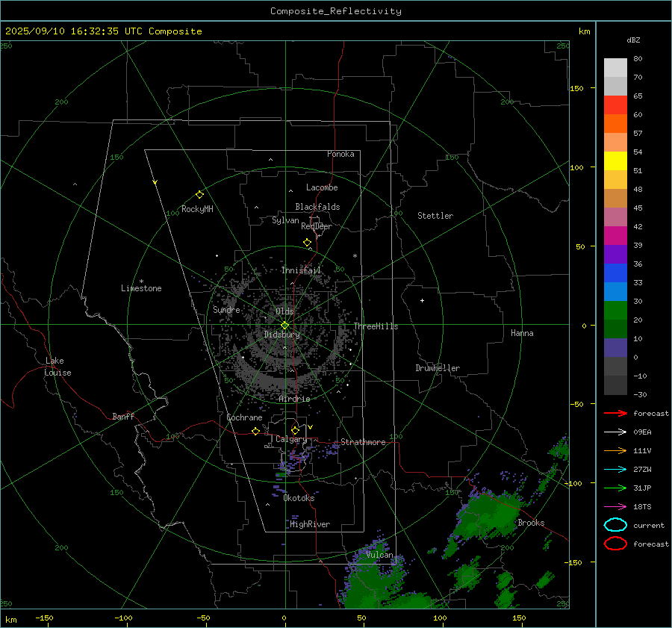Select the RedDeer city label
Screen dimensions: 672x628
(317, 226)
